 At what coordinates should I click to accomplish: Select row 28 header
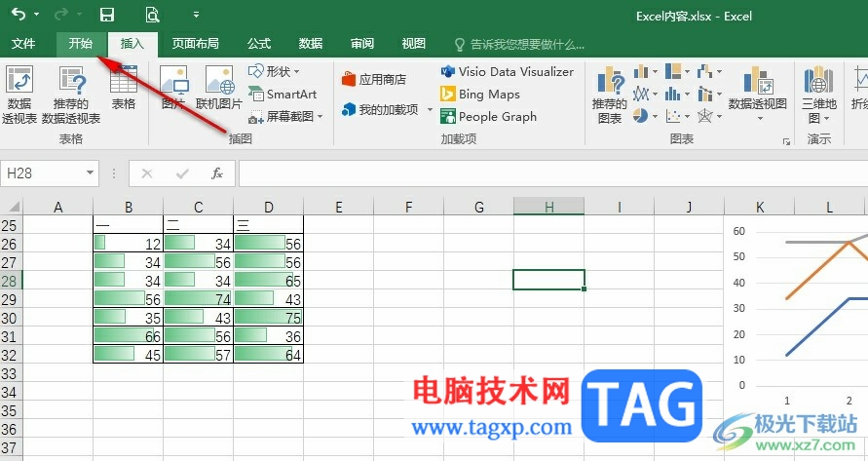(x=10, y=281)
